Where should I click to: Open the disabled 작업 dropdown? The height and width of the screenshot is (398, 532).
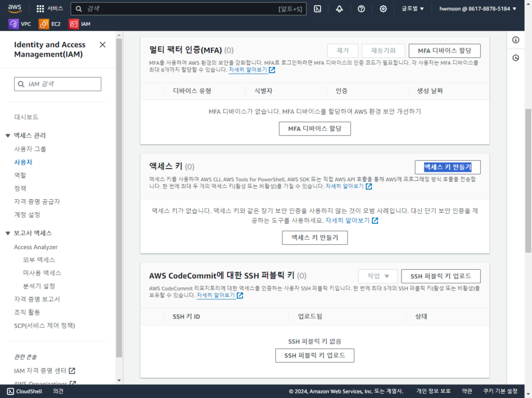click(x=378, y=276)
